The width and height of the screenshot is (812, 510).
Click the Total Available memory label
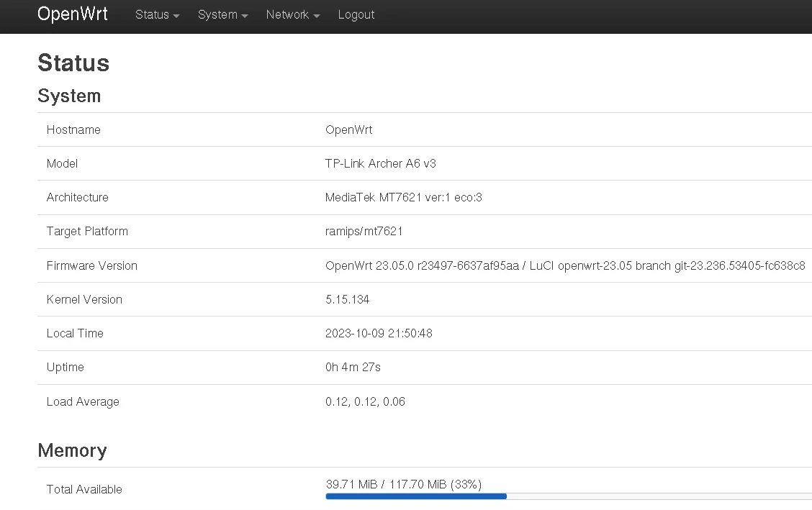pos(84,489)
